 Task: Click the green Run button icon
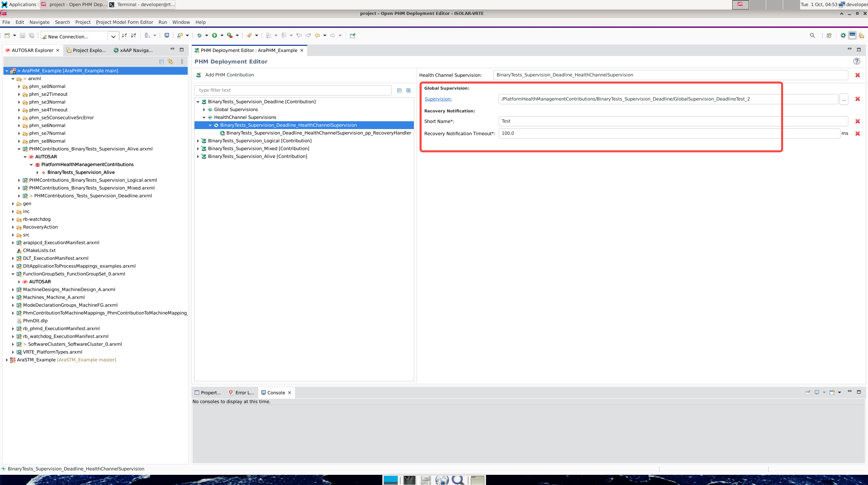[x=215, y=35]
